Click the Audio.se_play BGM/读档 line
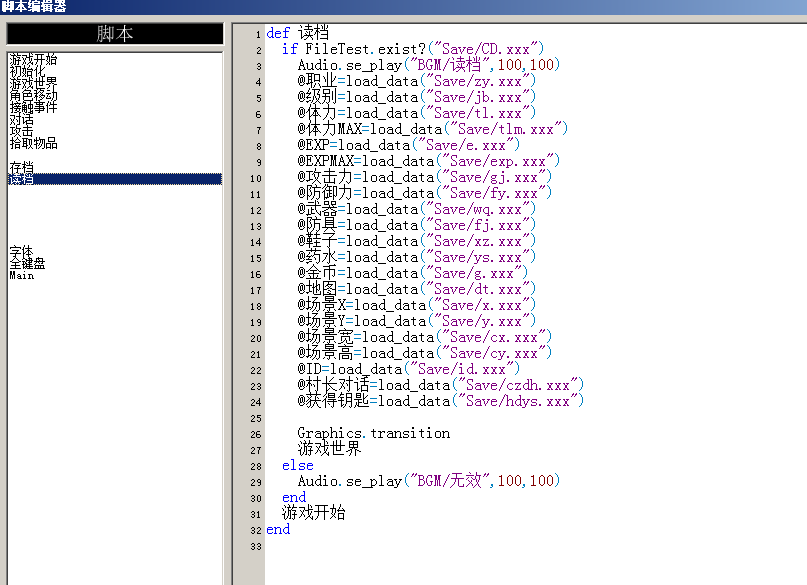The height and width of the screenshot is (585, 807). [x=428, y=65]
